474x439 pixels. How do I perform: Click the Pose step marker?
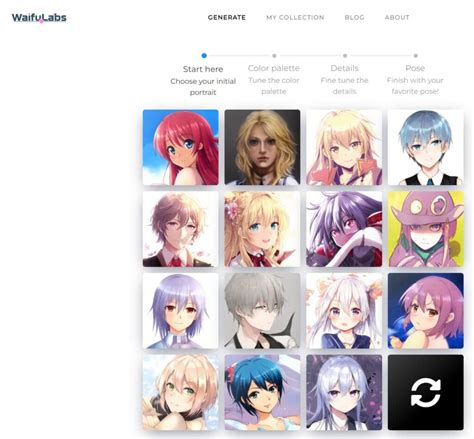click(x=416, y=56)
